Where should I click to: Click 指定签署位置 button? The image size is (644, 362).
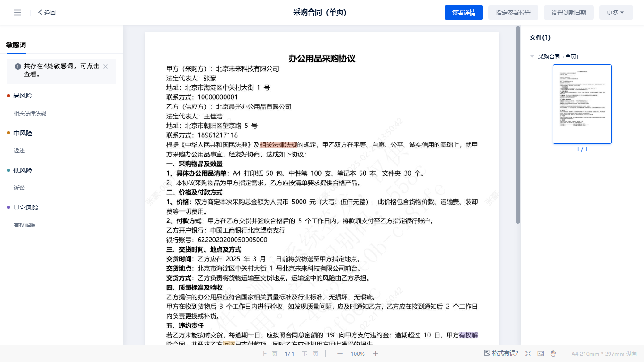tap(513, 13)
